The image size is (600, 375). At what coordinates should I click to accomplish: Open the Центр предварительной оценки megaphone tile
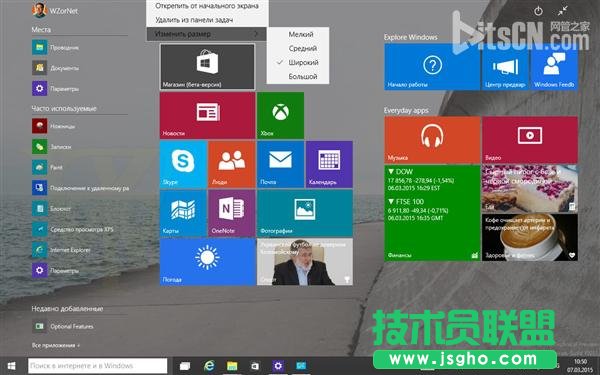tap(505, 67)
